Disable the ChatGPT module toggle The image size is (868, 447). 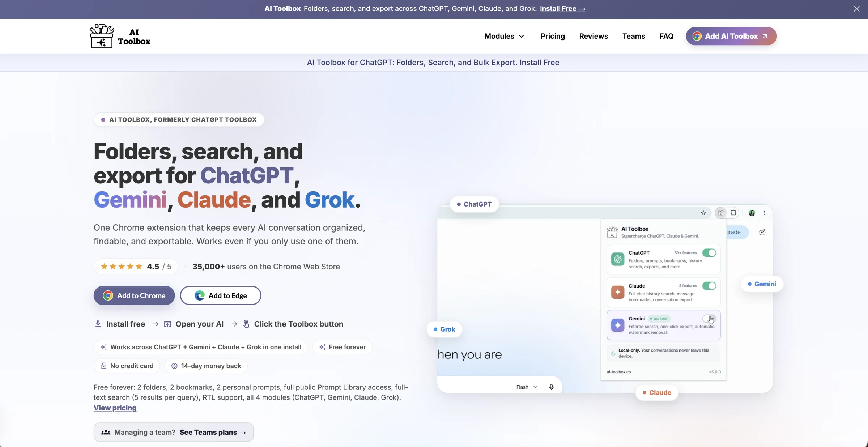pyautogui.click(x=709, y=253)
